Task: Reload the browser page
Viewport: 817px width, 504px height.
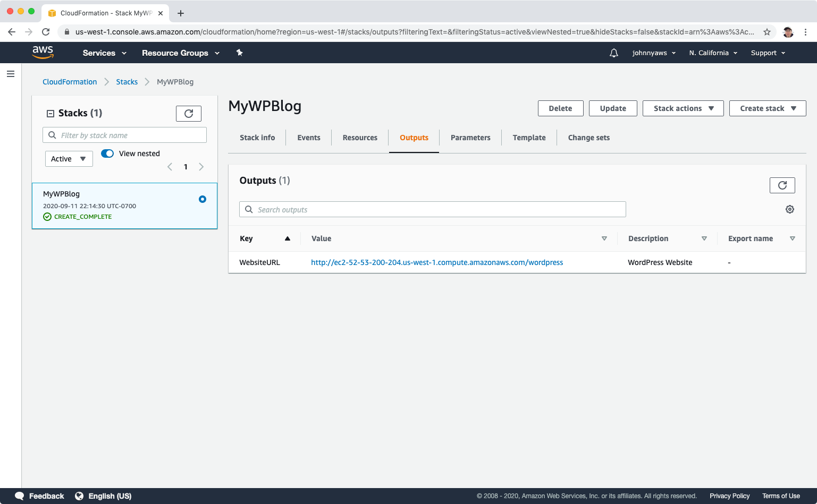Action: point(46,32)
